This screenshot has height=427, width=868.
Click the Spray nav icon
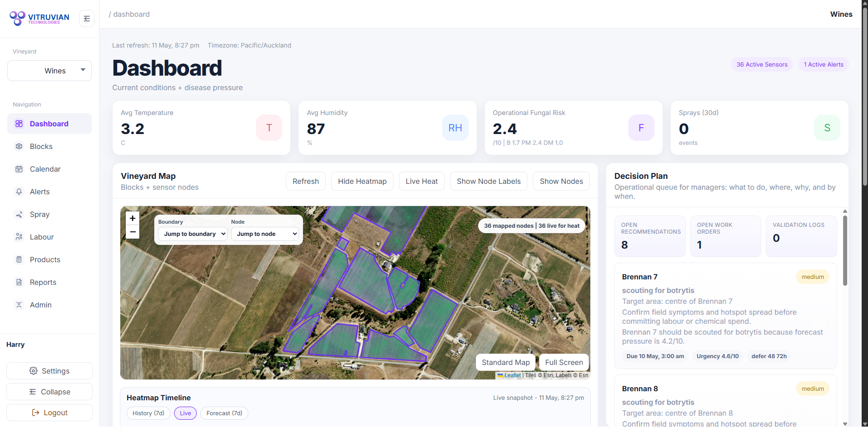pyautogui.click(x=19, y=214)
